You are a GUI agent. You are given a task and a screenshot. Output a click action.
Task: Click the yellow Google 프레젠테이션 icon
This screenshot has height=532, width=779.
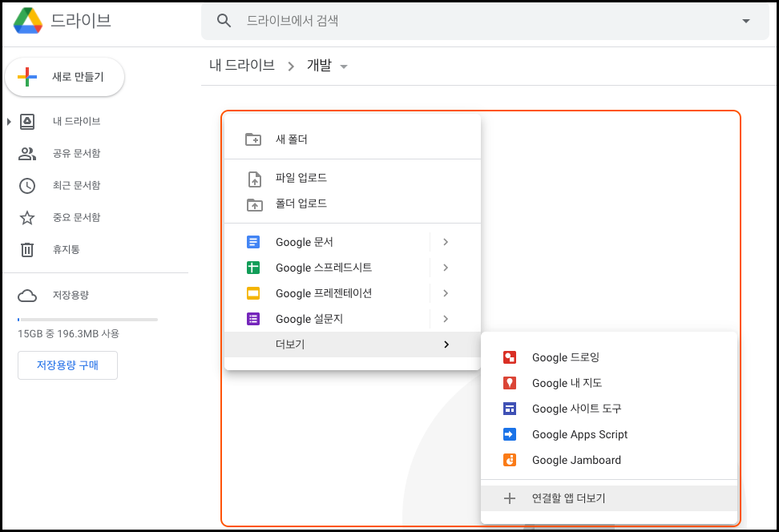point(253,293)
